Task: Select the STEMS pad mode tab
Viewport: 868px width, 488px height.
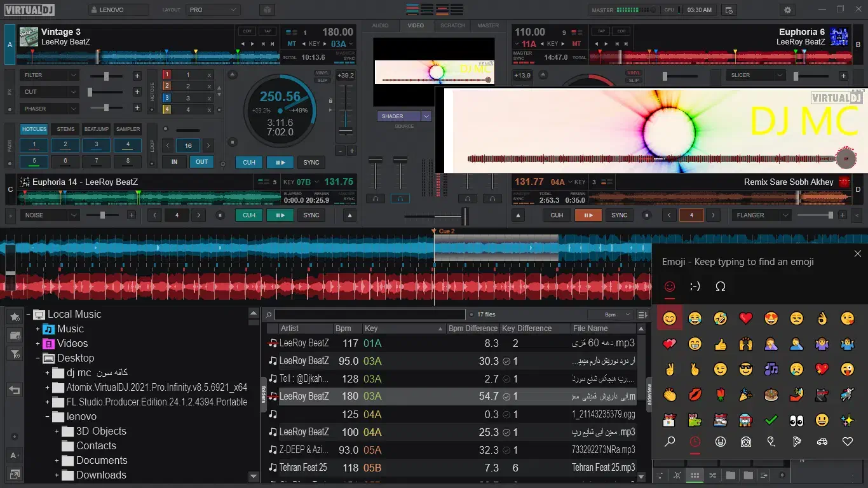Action: coord(65,129)
